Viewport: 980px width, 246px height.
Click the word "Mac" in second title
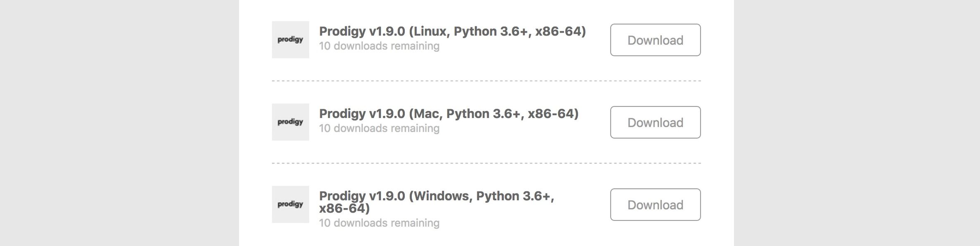(427, 114)
